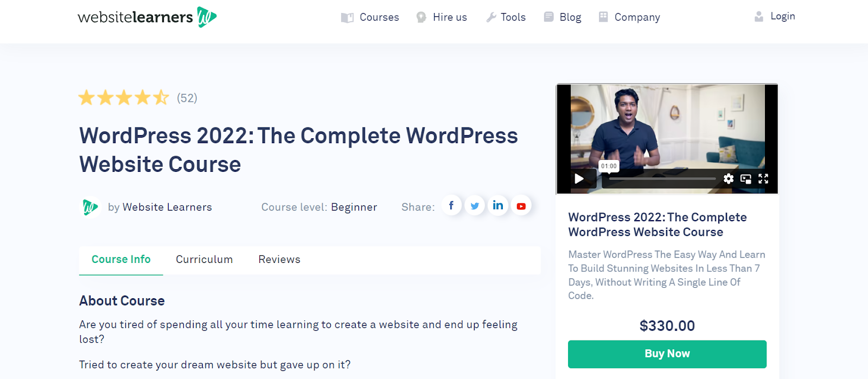The image size is (868, 379).
Task: Click the course title heading
Action: click(x=298, y=150)
